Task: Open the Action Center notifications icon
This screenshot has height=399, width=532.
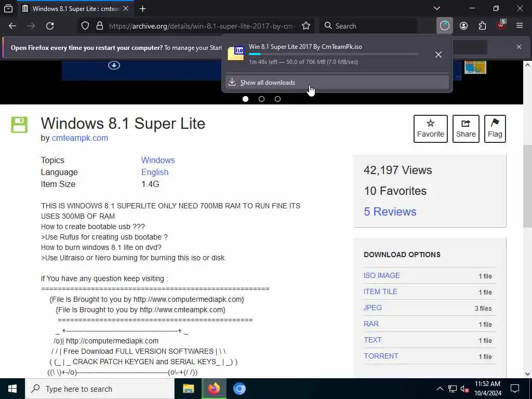Action: [x=515, y=389]
